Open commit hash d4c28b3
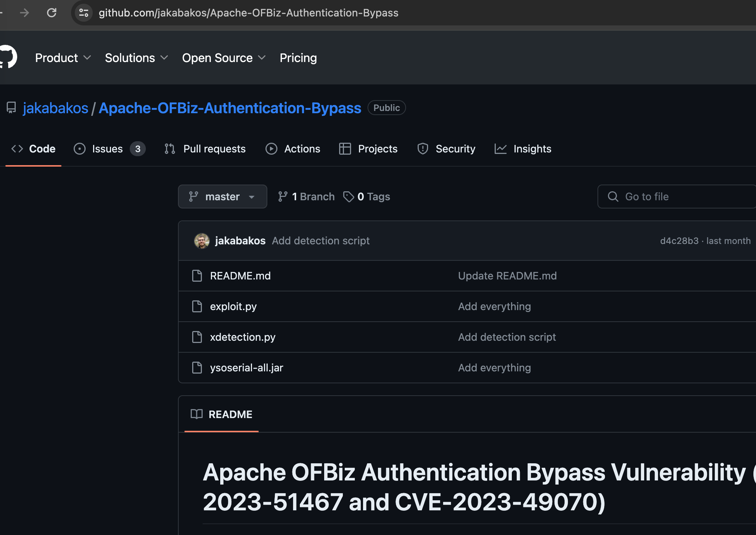The height and width of the screenshot is (535, 756). pos(679,241)
